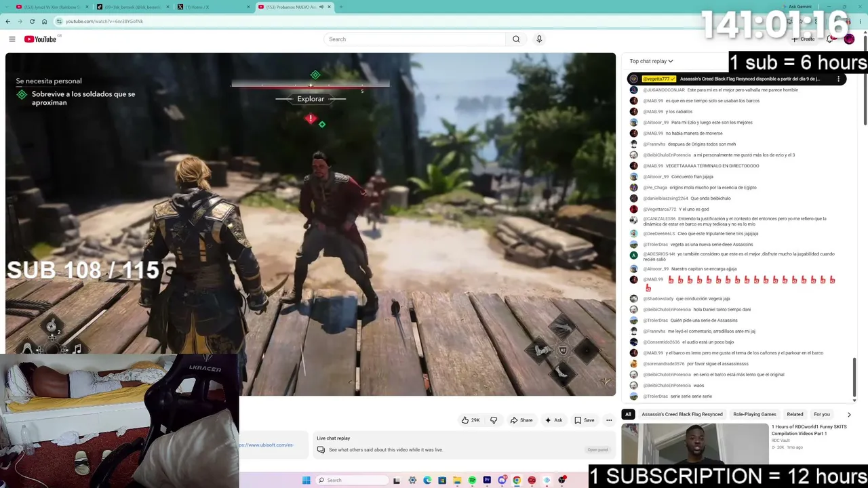This screenshot has width=868, height=488.
Task: Open the RDCworld1 Funny SKITS video thumbnail
Action: point(694,444)
